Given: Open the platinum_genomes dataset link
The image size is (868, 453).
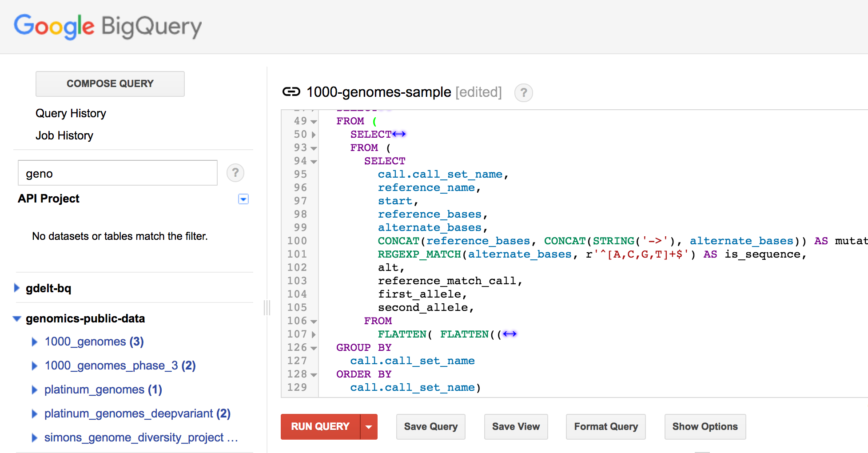Looking at the screenshot, I should click(103, 389).
